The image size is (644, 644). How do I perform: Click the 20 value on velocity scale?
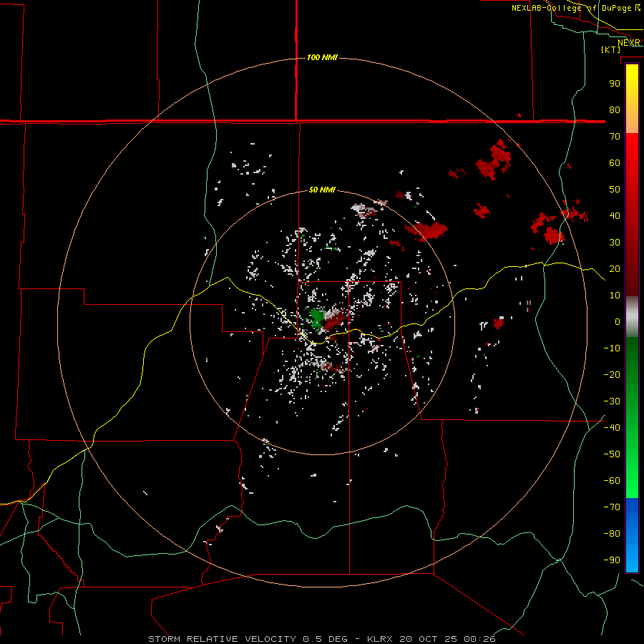click(x=615, y=269)
